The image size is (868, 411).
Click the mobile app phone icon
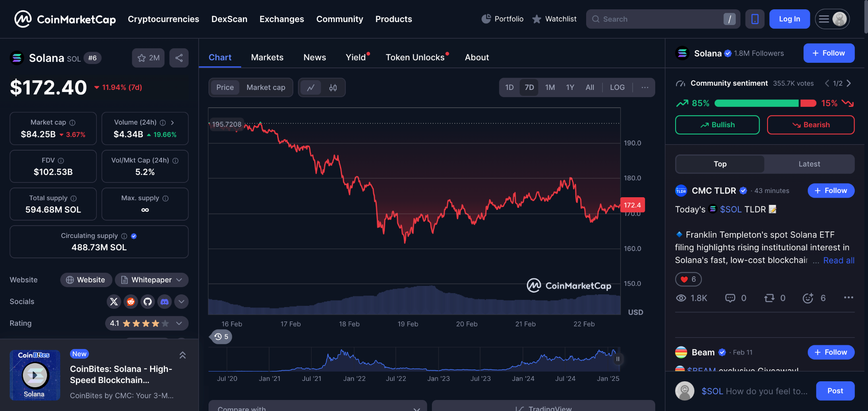click(755, 19)
